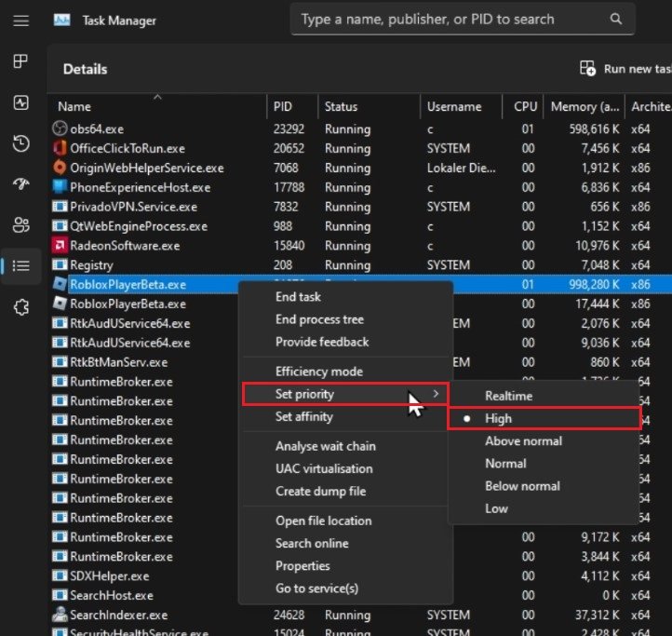Click the OfficeClickToRun.exe icon
672x636 pixels.
tap(60, 148)
